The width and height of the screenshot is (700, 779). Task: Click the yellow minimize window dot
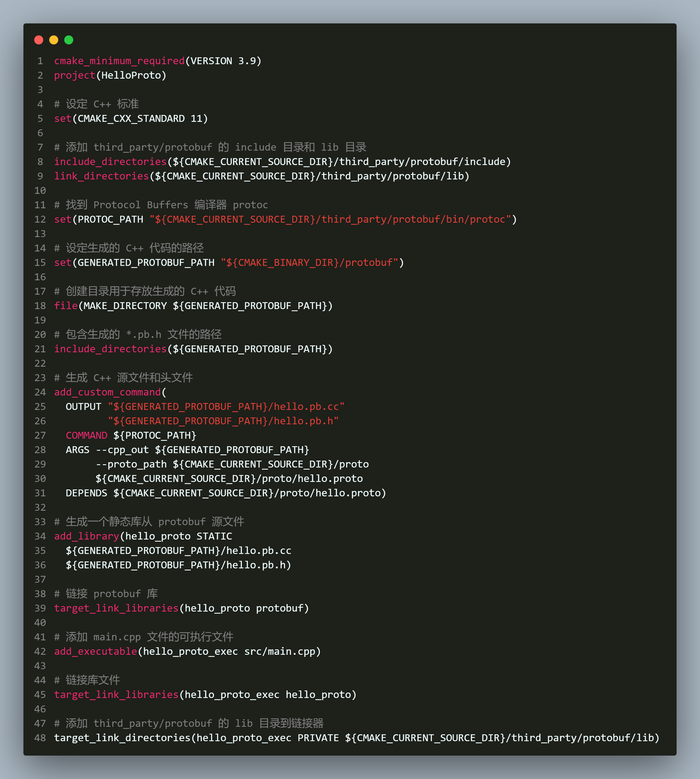54,40
